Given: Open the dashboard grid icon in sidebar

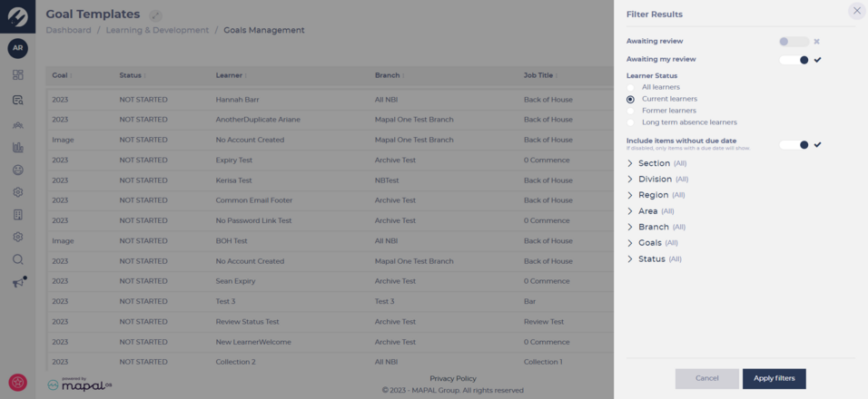Looking at the screenshot, I should click(18, 75).
